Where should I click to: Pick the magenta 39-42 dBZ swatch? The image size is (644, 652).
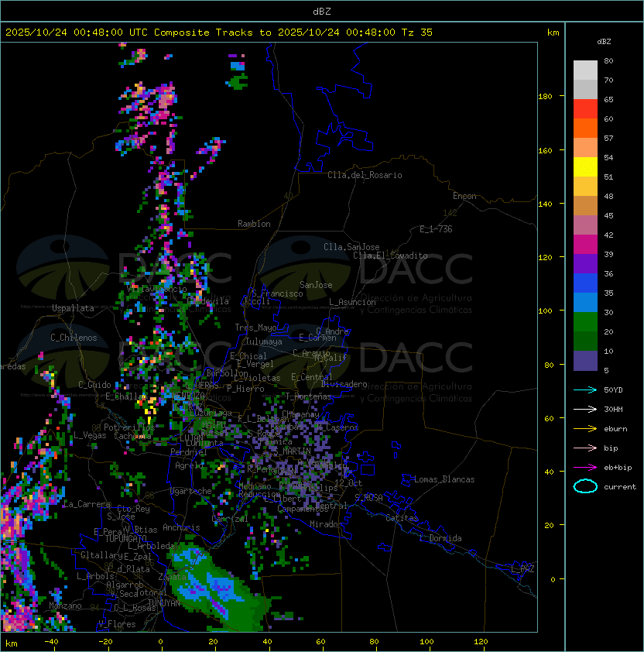click(x=585, y=245)
